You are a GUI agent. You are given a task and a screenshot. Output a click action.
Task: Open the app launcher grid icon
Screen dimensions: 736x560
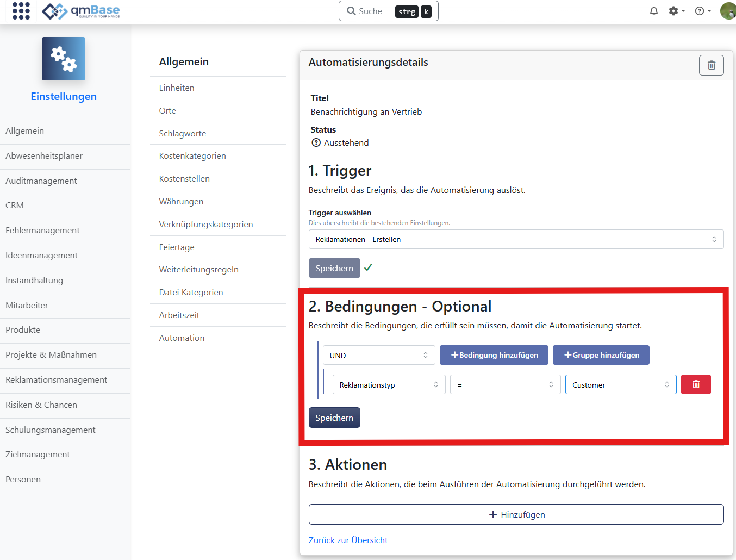(21, 11)
